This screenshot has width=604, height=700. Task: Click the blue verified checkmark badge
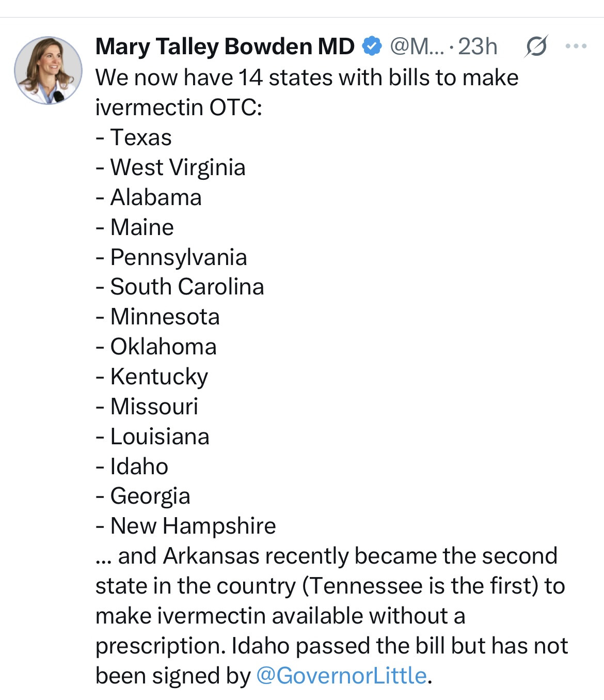tap(372, 46)
